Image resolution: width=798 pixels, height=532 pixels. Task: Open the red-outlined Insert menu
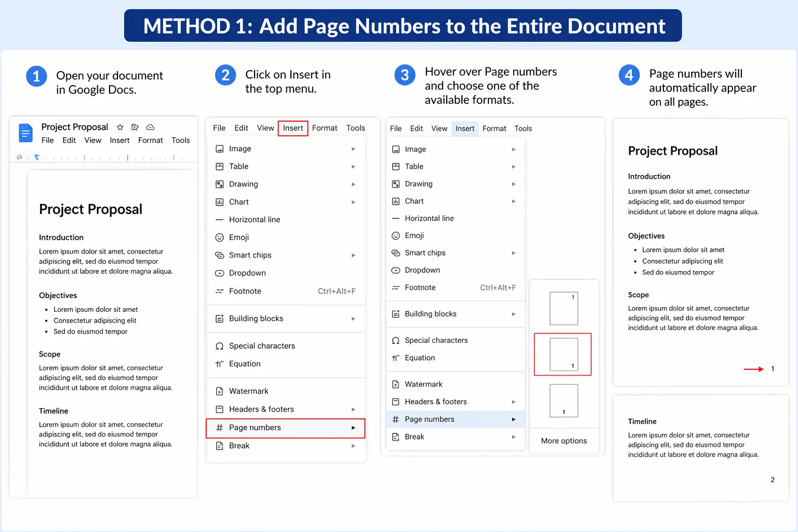(x=293, y=128)
